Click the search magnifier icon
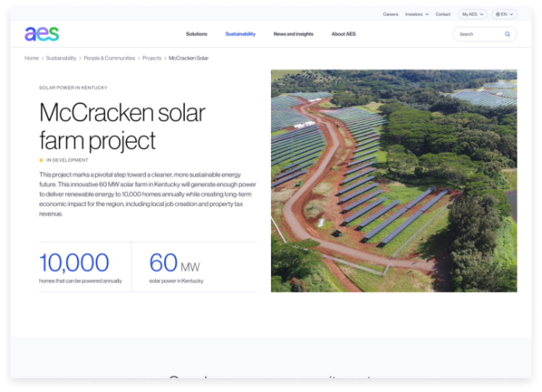The width and height of the screenshot is (542, 392). (x=507, y=34)
